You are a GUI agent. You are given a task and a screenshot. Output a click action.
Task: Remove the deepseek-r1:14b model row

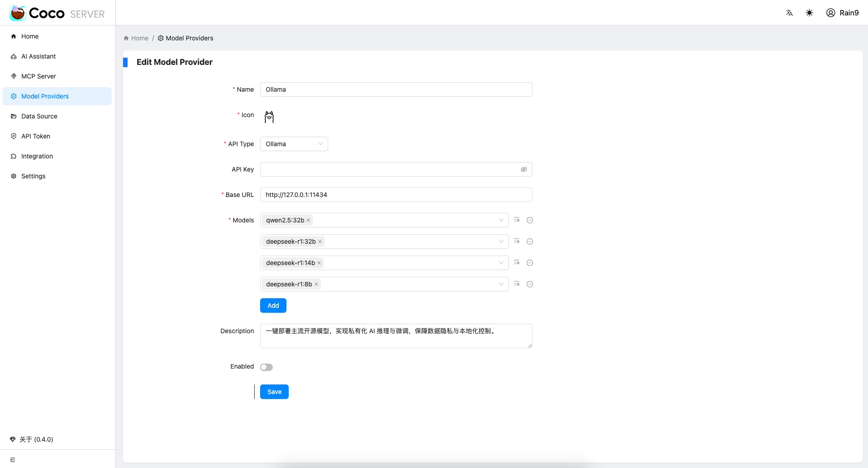click(530, 263)
